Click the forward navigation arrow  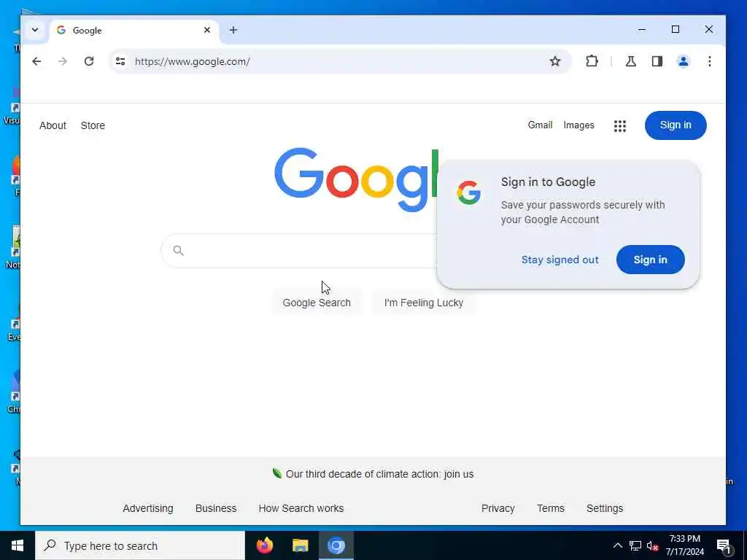[x=63, y=61]
